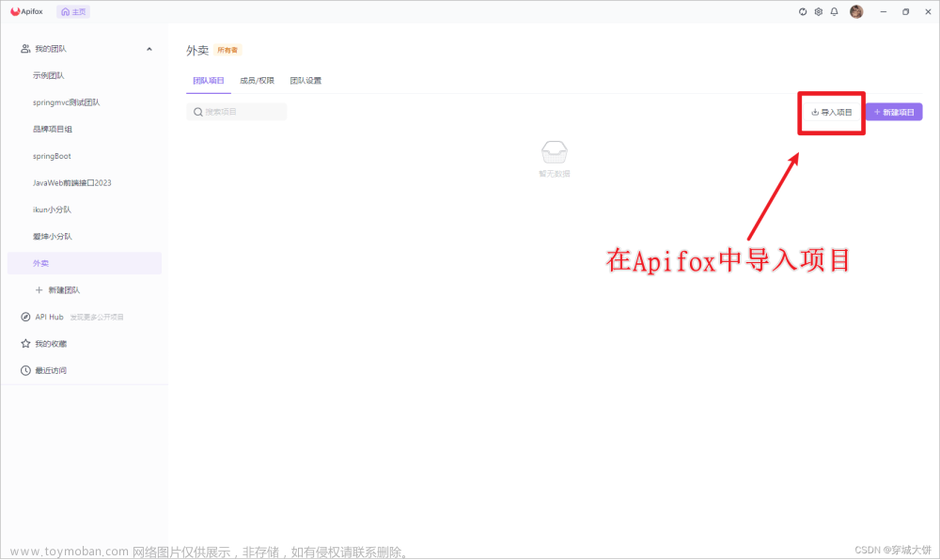Collapse the 我的团队 section chevron
The height and width of the screenshot is (560, 940).
149,49
